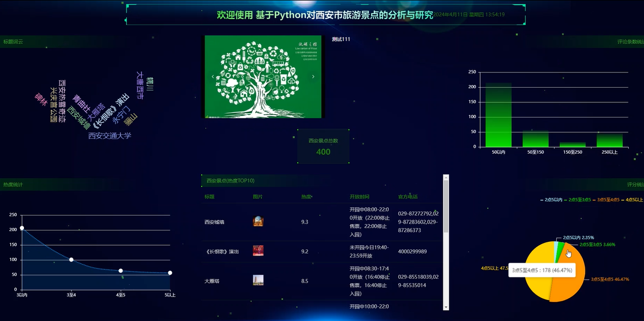Image resolution: width=644 pixels, height=321 pixels.
Task: Click 《长恨歌》 in the word cloud
Action: (x=106, y=118)
